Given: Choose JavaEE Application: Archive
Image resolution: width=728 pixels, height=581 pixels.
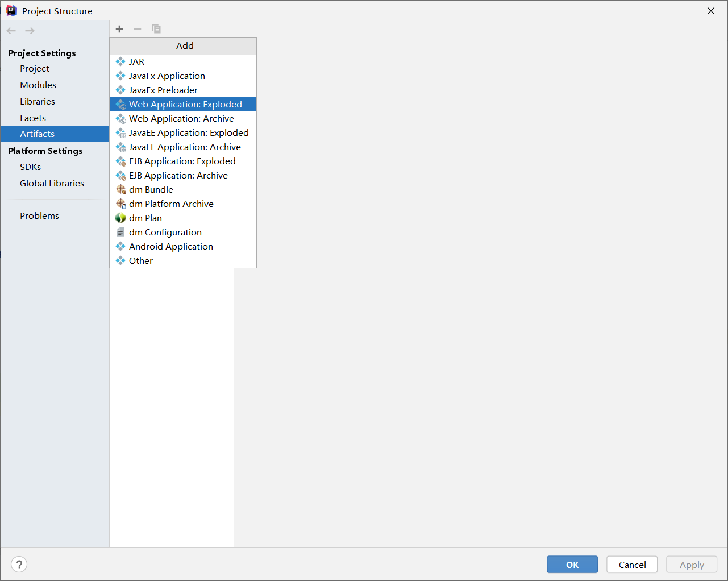Looking at the screenshot, I should [x=183, y=147].
